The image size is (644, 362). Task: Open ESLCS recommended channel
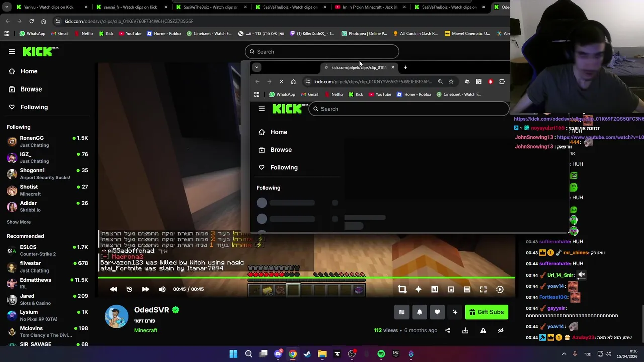[x=47, y=250]
